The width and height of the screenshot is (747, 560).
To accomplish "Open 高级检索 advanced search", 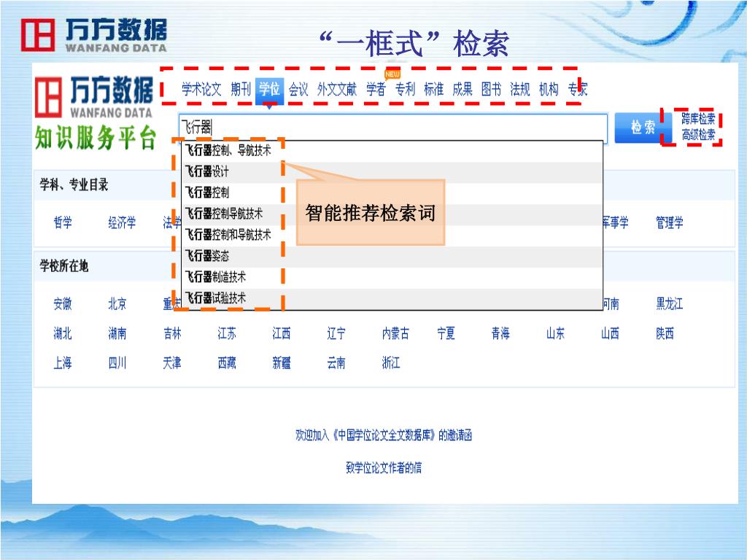I will coord(698,135).
